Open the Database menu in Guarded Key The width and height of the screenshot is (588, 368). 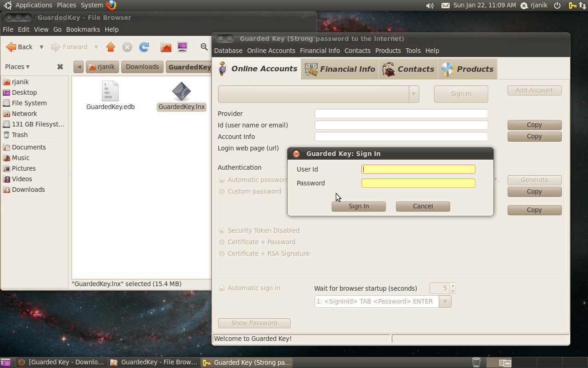[228, 51]
